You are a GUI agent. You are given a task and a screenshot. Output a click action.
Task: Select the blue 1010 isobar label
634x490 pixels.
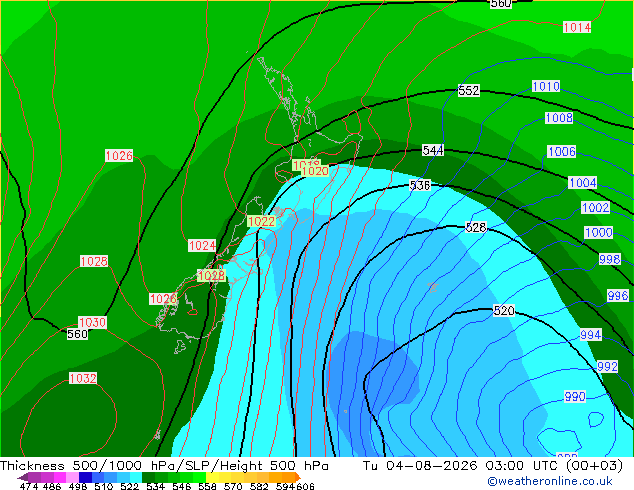tap(546, 86)
